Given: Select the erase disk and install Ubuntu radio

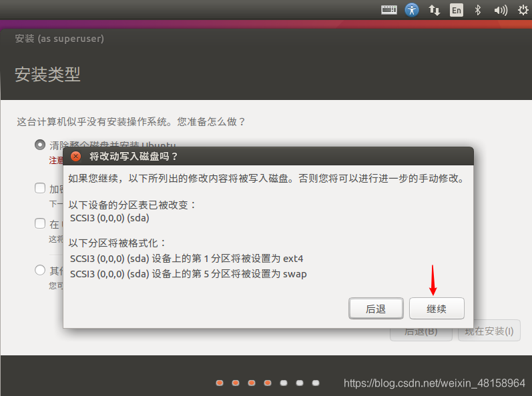Looking at the screenshot, I should pos(40,145).
